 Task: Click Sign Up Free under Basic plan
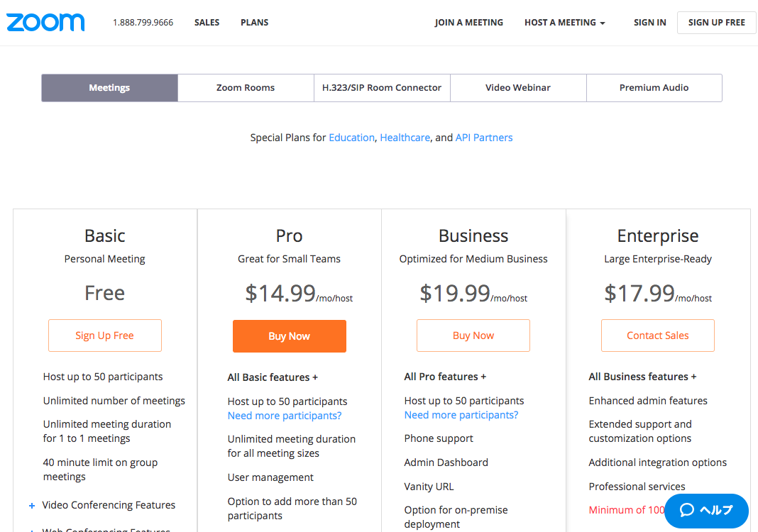(x=105, y=336)
